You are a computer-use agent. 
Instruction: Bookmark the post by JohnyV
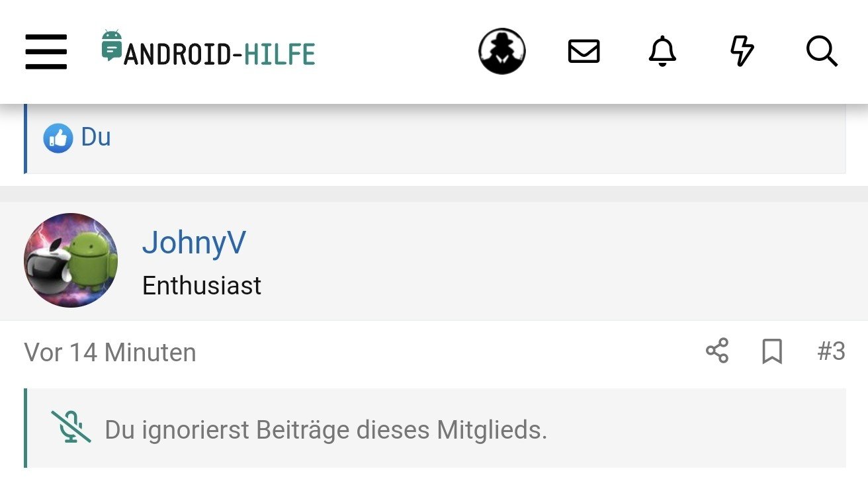pyautogui.click(x=772, y=351)
